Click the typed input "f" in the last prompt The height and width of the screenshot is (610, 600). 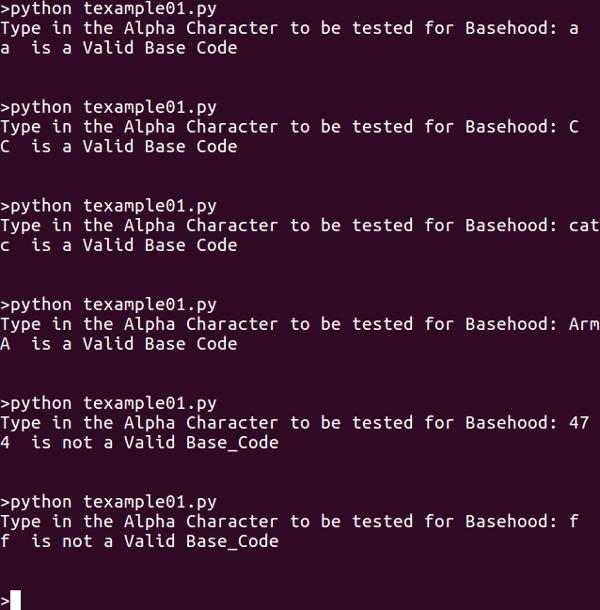click(573, 521)
